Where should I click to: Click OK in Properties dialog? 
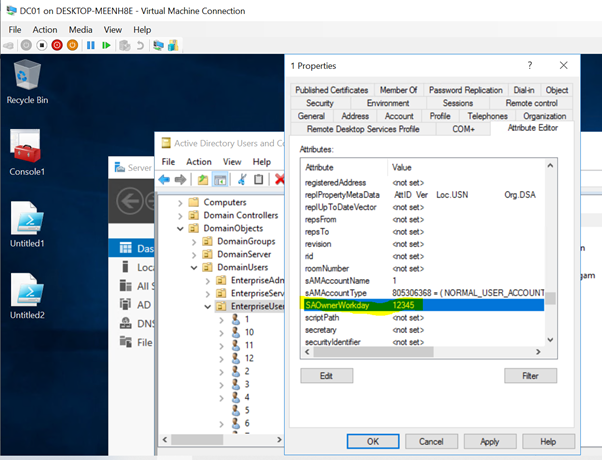coord(373,441)
